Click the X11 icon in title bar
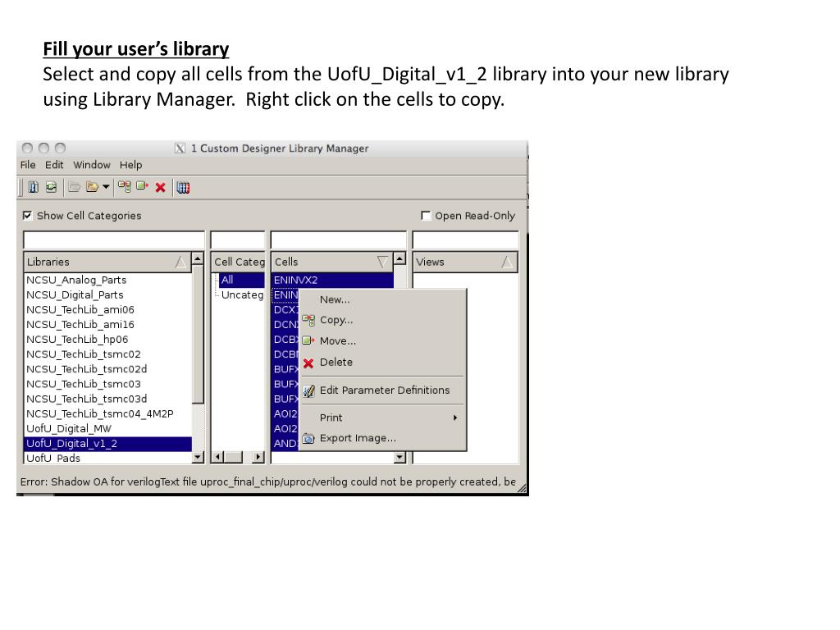This screenshot has height=630, width=840. coord(180,148)
